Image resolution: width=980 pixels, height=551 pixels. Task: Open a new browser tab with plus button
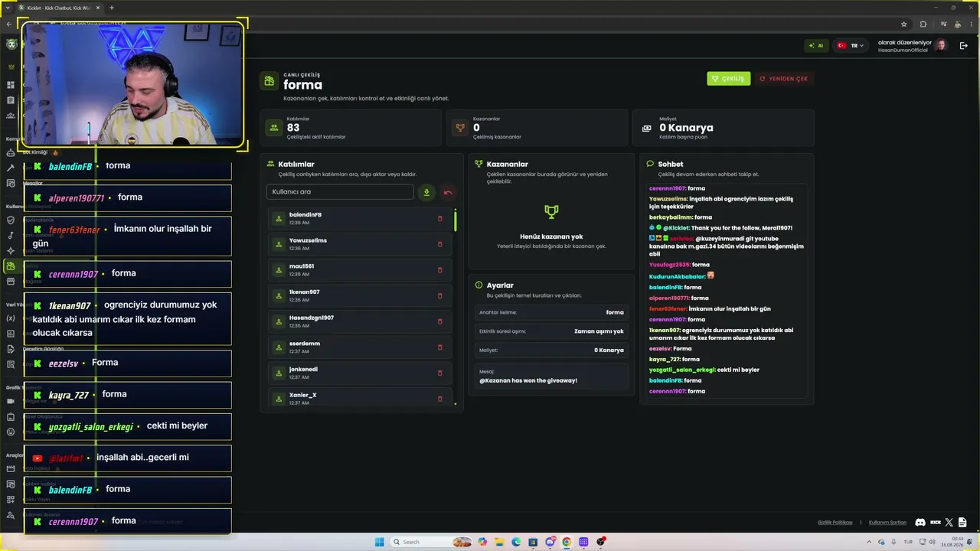111,8
